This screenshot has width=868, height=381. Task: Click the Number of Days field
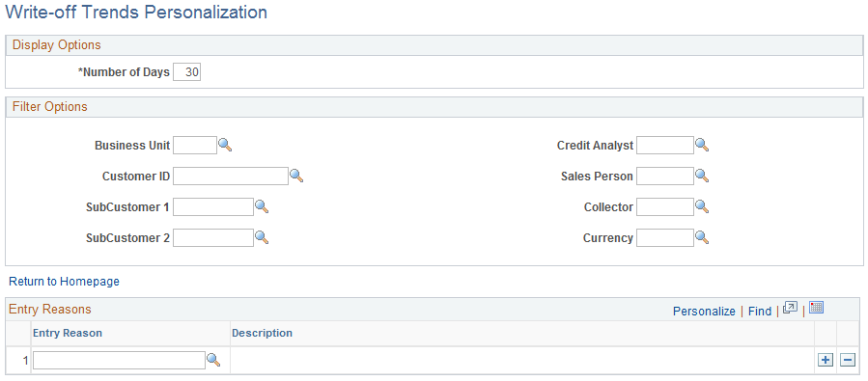[x=187, y=72]
